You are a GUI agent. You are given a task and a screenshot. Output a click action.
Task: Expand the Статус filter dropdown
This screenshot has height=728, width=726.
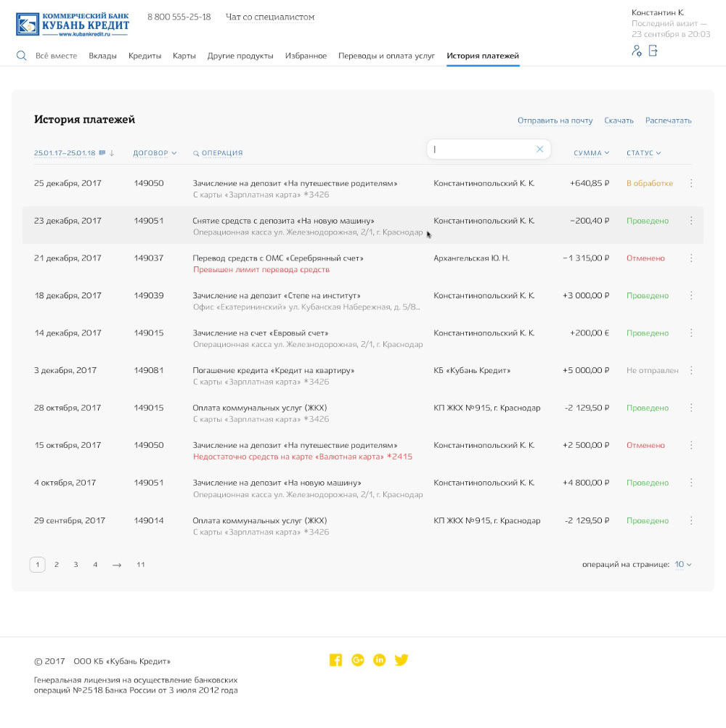coord(643,153)
